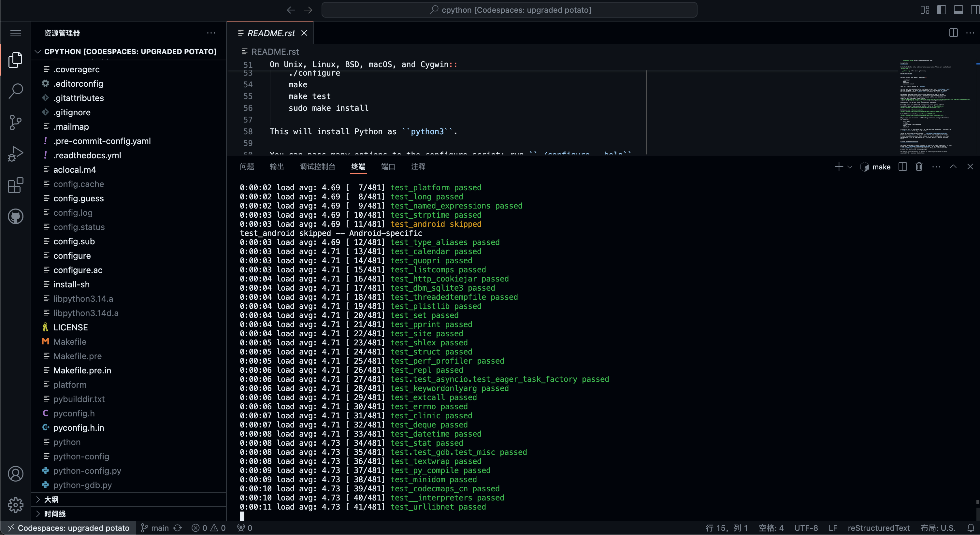Click the Codespaces: upgraded potato remote indicator

[x=68, y=528]
